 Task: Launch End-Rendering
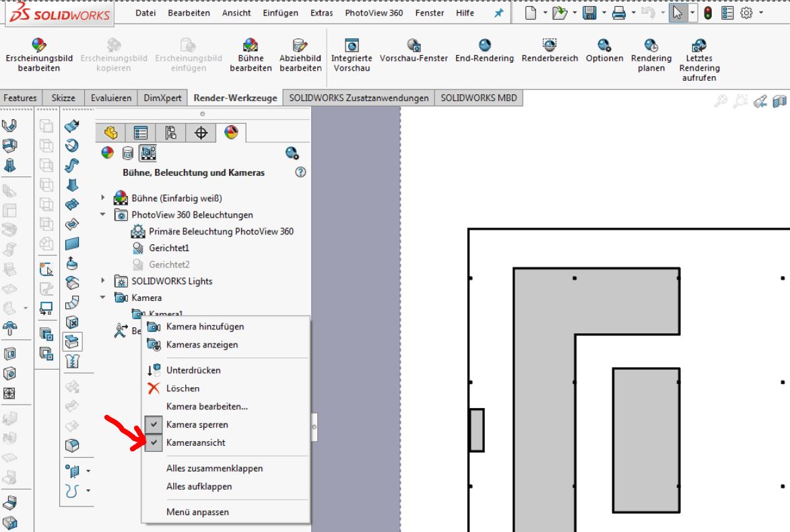pos(484,45)
